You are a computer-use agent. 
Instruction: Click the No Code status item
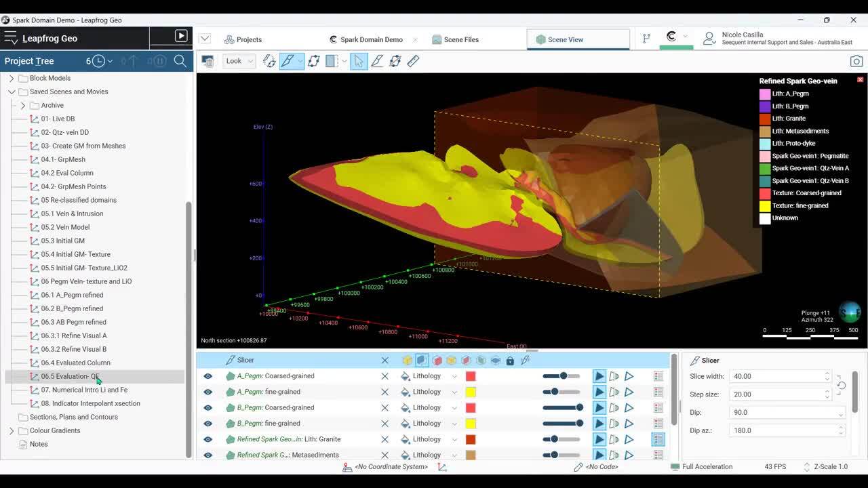pyautogui.click(x=596, y=467)
